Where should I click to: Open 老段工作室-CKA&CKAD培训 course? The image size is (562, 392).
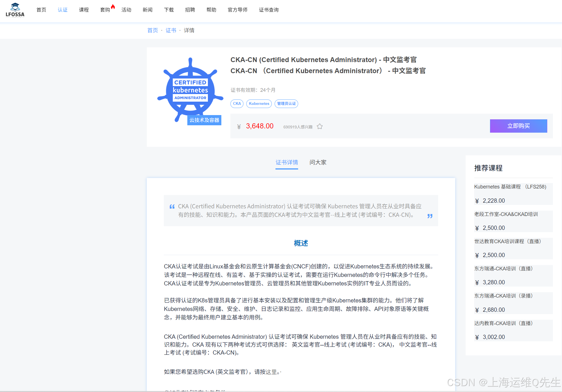[x=506, y=214]
